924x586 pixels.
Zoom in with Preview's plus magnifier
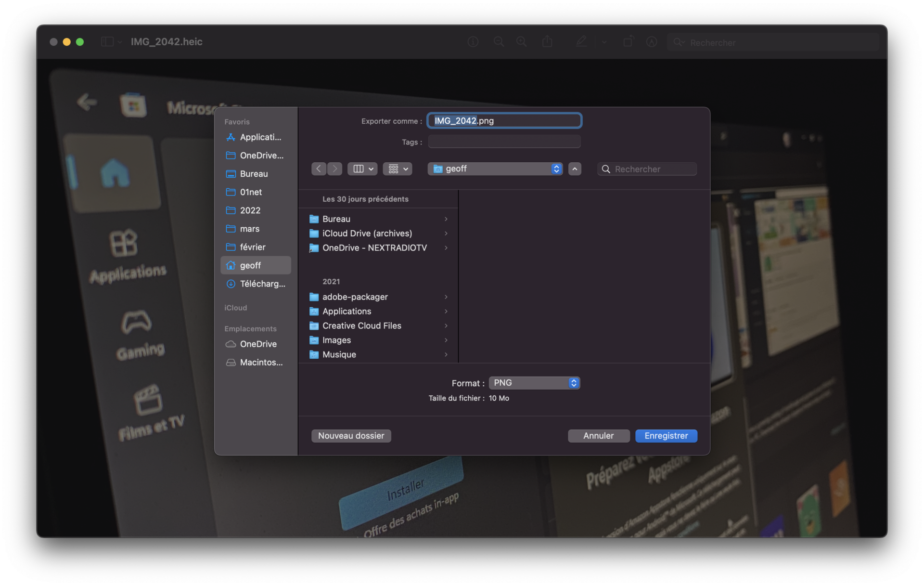coord(522,42)
